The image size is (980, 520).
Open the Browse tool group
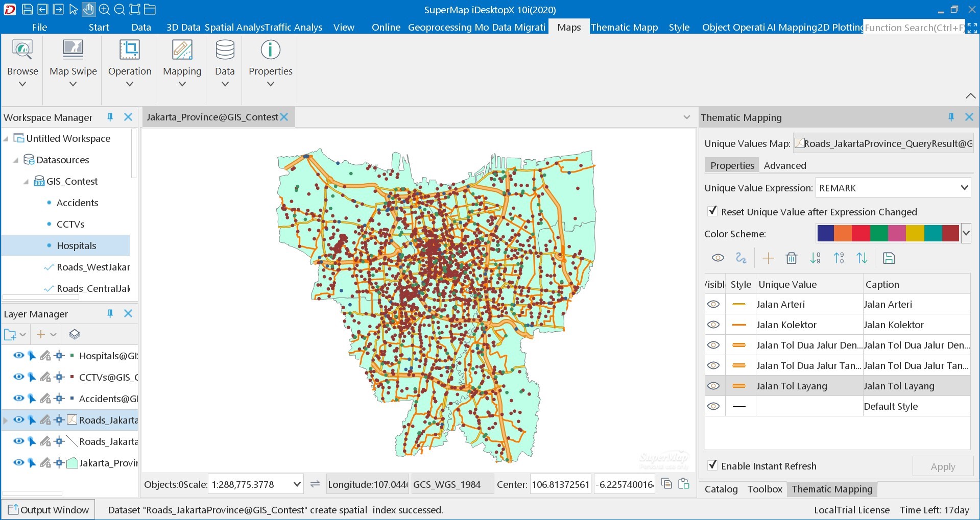(x=22, y=64)
